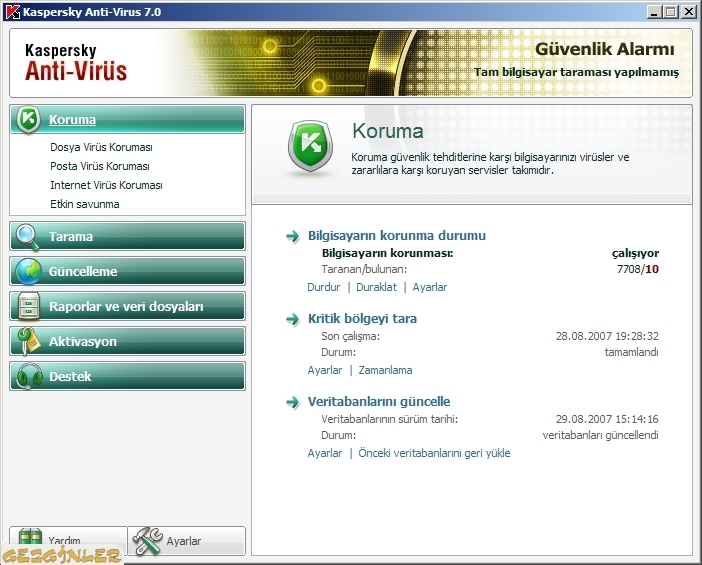Click the Aktivasyon key icon
The height and width of the screenshot is (565, 702).
click(28, 341)
